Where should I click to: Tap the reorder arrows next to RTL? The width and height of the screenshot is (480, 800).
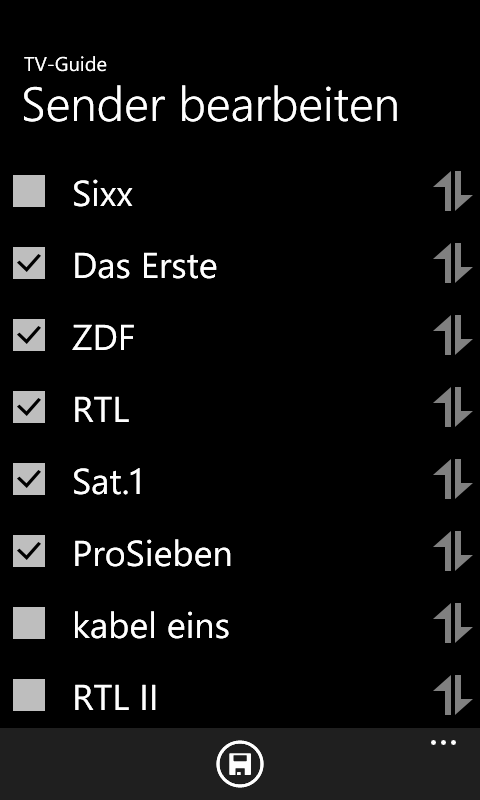[x=452, y=407]
